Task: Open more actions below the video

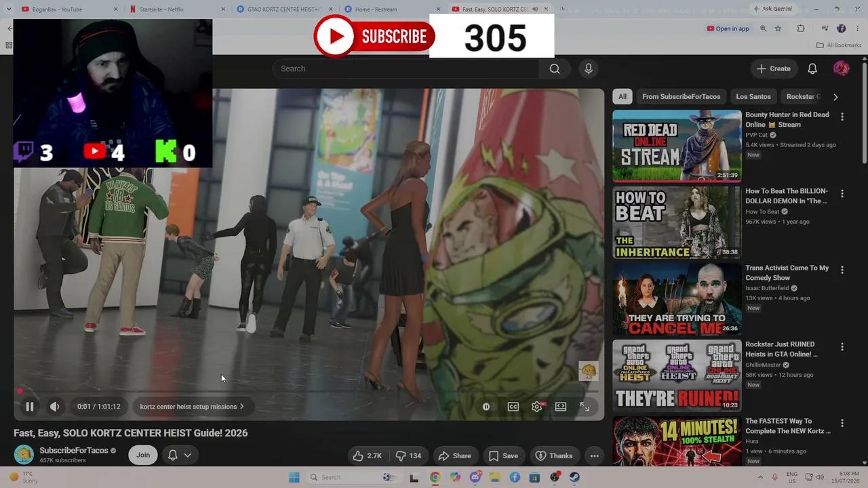Action: tap(594, 455)
